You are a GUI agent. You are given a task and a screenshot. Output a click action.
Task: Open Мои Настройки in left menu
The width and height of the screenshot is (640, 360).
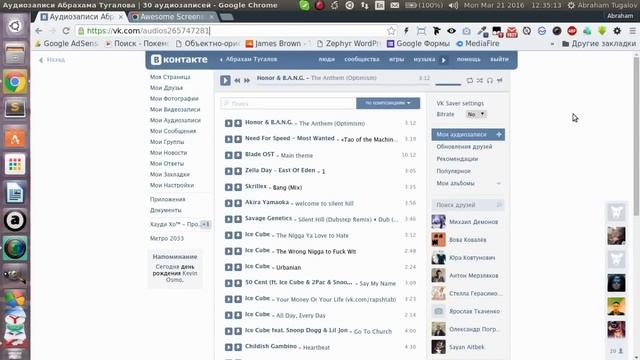coord(171,185)
